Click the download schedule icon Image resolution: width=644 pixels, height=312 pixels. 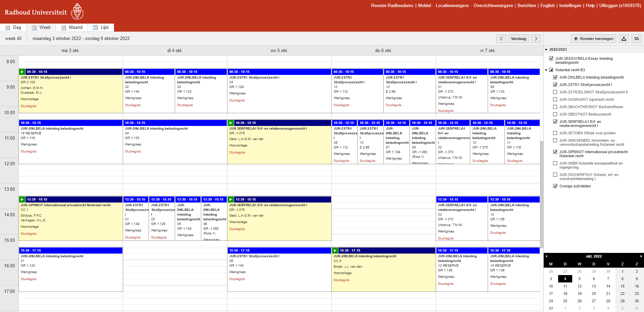[x=624, y=39]
